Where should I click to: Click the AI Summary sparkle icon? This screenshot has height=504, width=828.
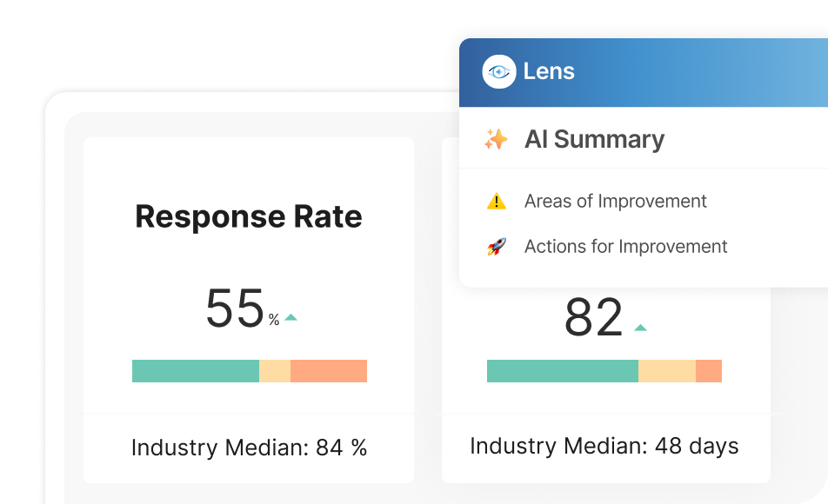496,139
